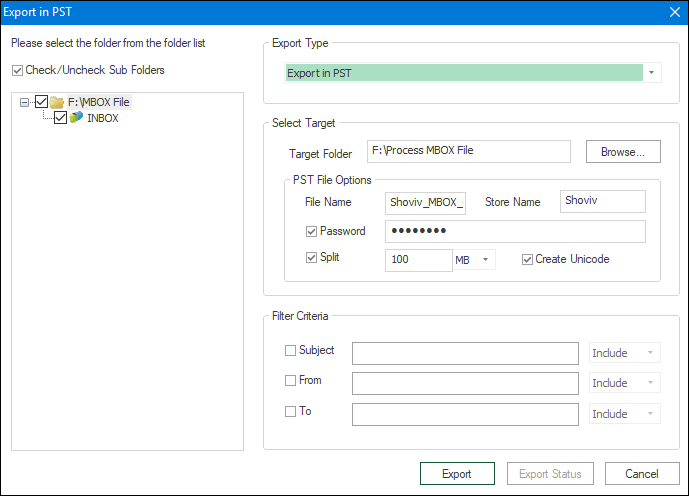
Task: Click the Store Name input field
Action: 603,201
